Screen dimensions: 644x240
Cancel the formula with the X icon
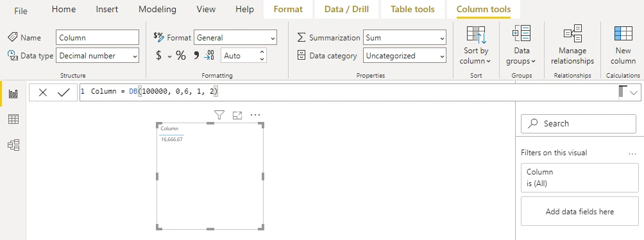[x=43, y=93]
